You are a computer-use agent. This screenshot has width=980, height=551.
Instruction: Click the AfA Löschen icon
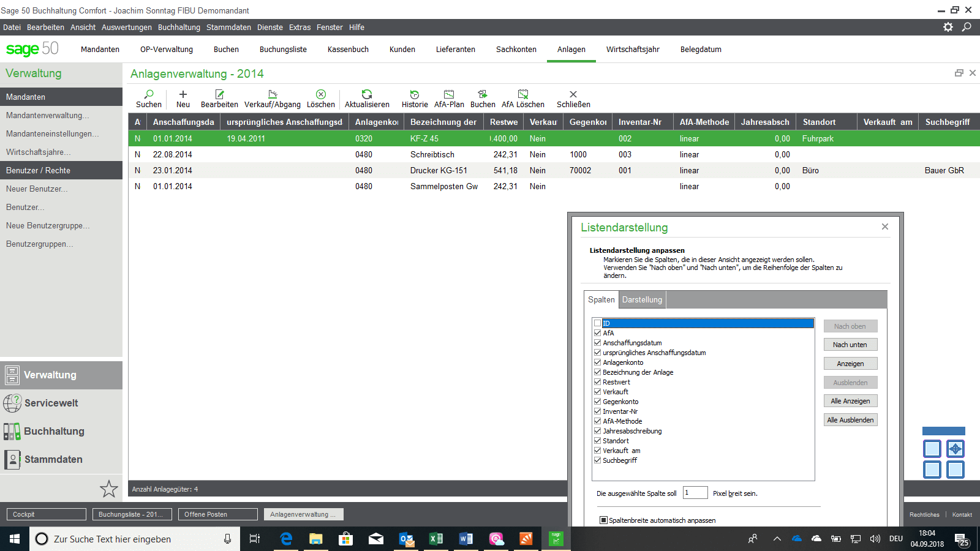[522, 94]
